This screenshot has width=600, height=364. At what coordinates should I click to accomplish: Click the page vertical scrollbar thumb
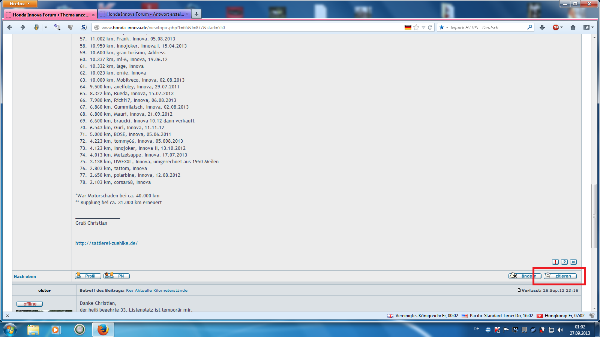(594, 216)
